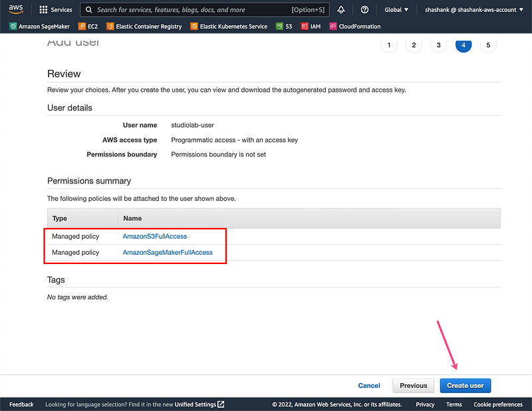This screenshot has width=532, height=411.
Task: Click the AWS logo home icon
Action: [16, 9]
